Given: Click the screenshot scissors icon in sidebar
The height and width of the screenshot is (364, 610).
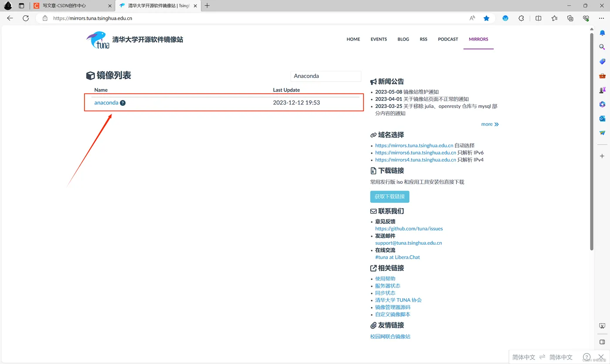Looking at the screenshot, I should (x=602, y=326).
